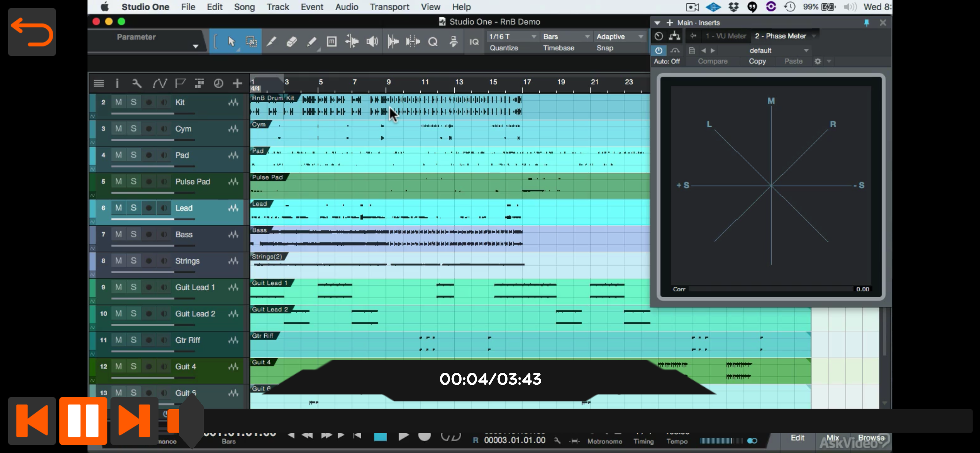
Task: Open the Mix view button
Action: 832,437
